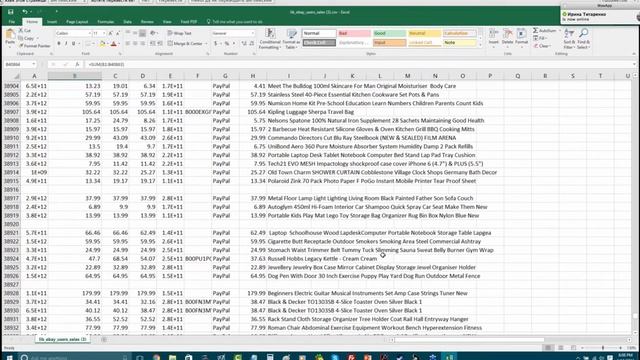Click the Undo arrow icon

tap(25, 12)
